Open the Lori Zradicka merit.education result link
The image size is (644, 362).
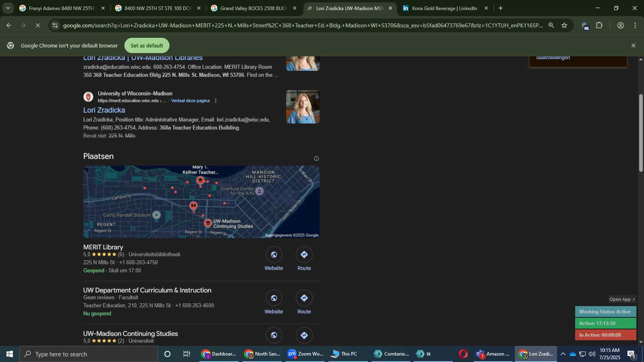tap(104, 110)
